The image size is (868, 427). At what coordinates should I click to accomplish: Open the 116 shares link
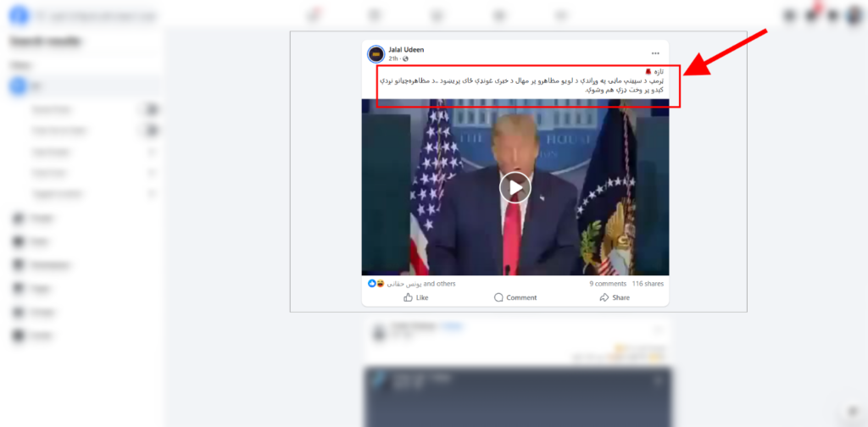(x=647, y=284)
